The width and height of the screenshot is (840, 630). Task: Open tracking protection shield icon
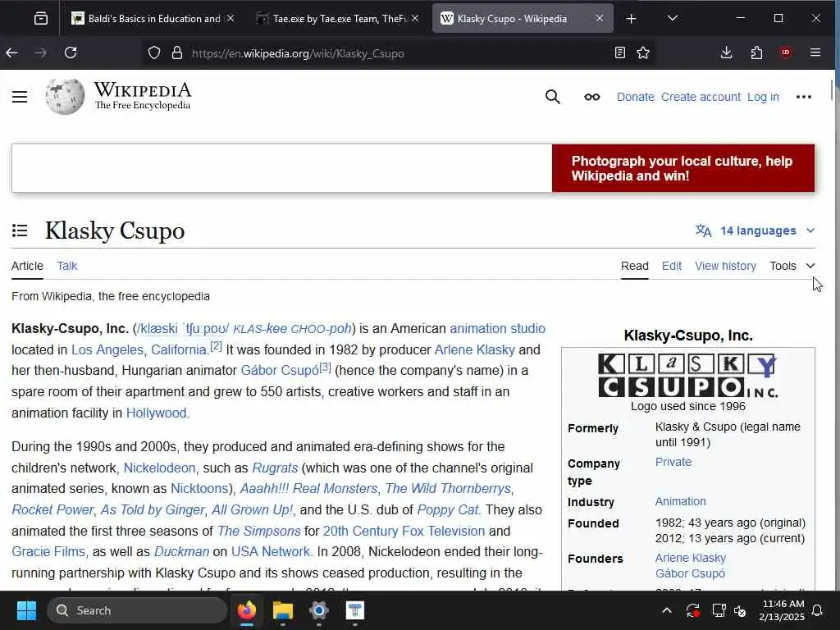(x=154, y=53)
